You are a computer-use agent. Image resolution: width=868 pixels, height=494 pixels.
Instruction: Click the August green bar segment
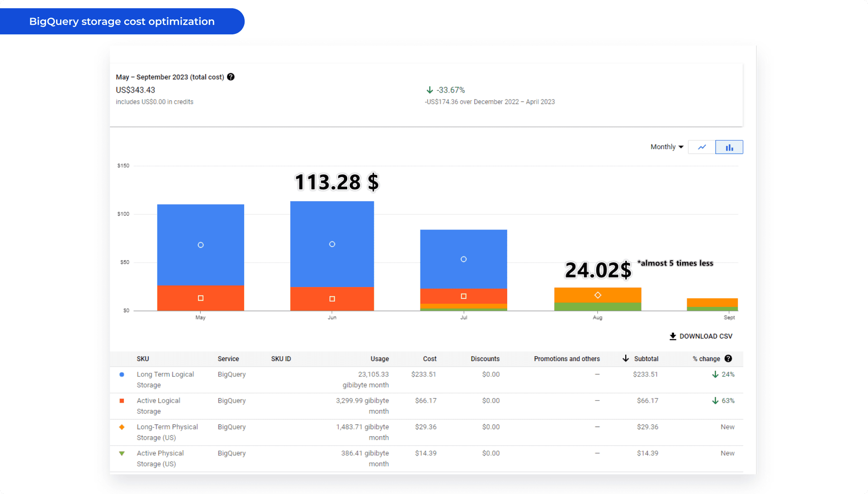click(x=598, y=306)
